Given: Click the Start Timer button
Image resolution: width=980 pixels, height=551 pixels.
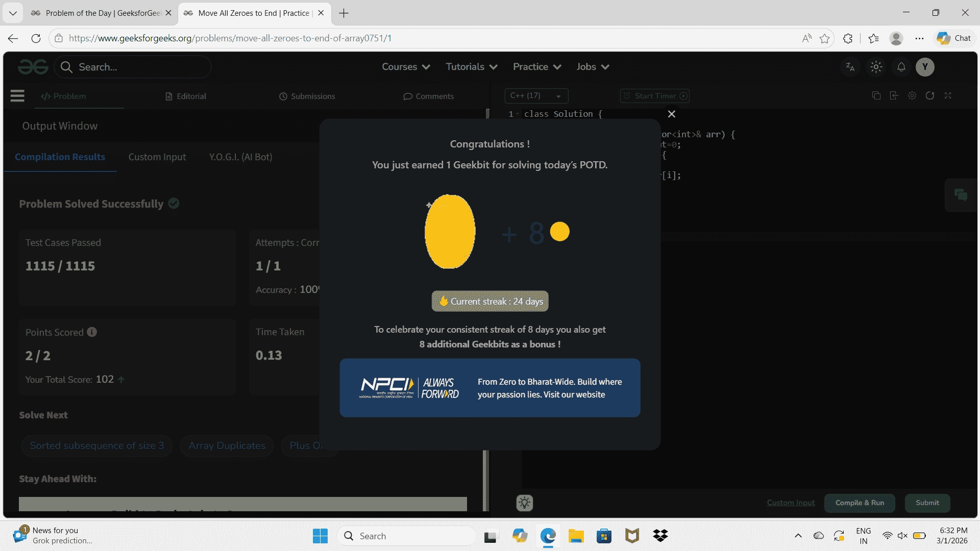Looking at the screenshot, I should tap(655, 96).
